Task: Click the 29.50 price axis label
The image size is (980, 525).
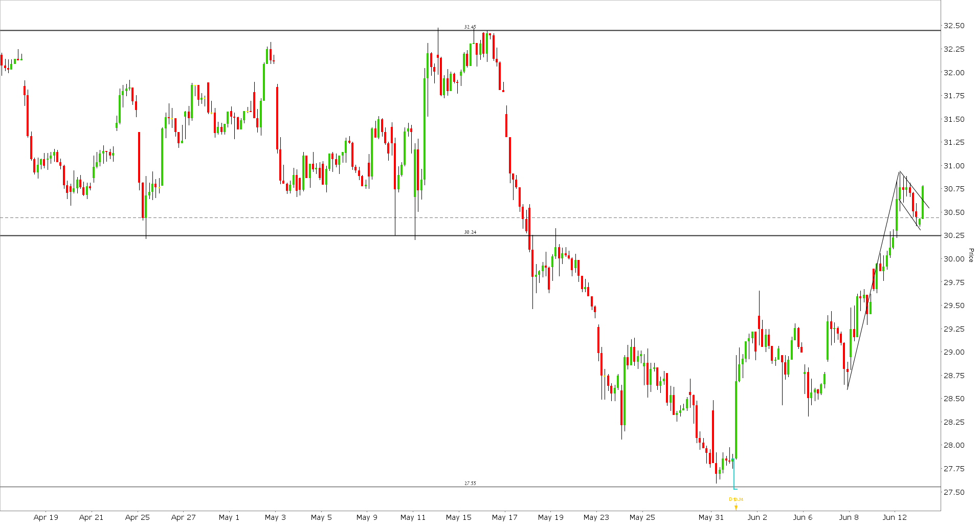Action: coord(954,305)
